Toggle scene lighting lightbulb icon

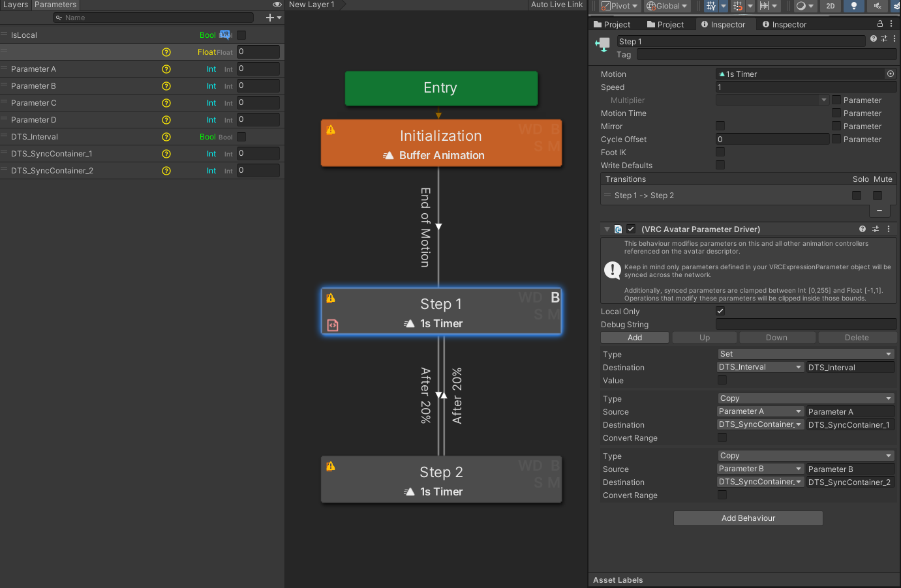854,6
